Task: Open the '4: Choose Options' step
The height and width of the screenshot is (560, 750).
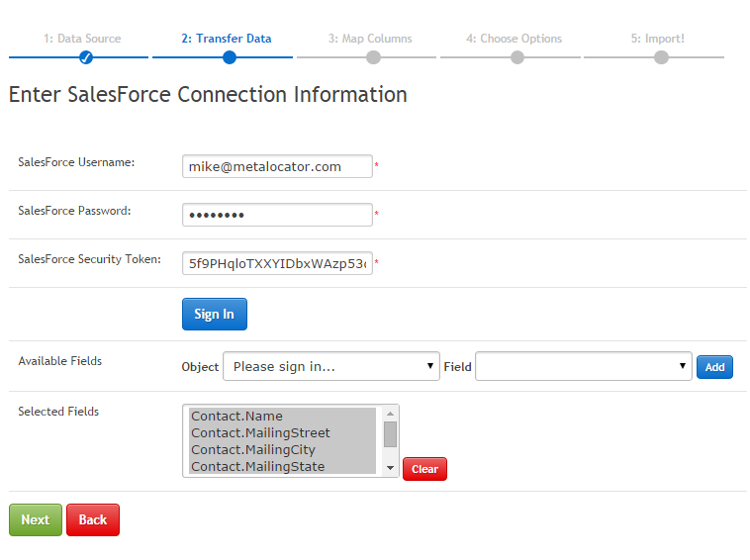Action: click(515, 39)
